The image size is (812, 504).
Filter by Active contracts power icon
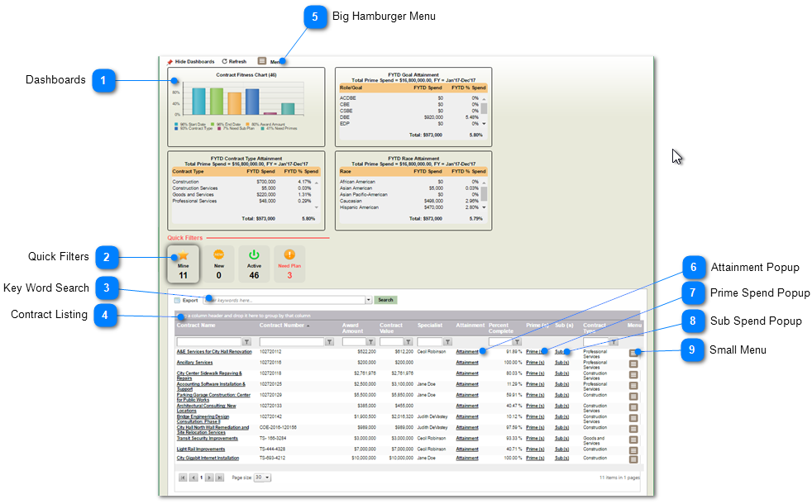pyautogui.click(x=254, y=255)
